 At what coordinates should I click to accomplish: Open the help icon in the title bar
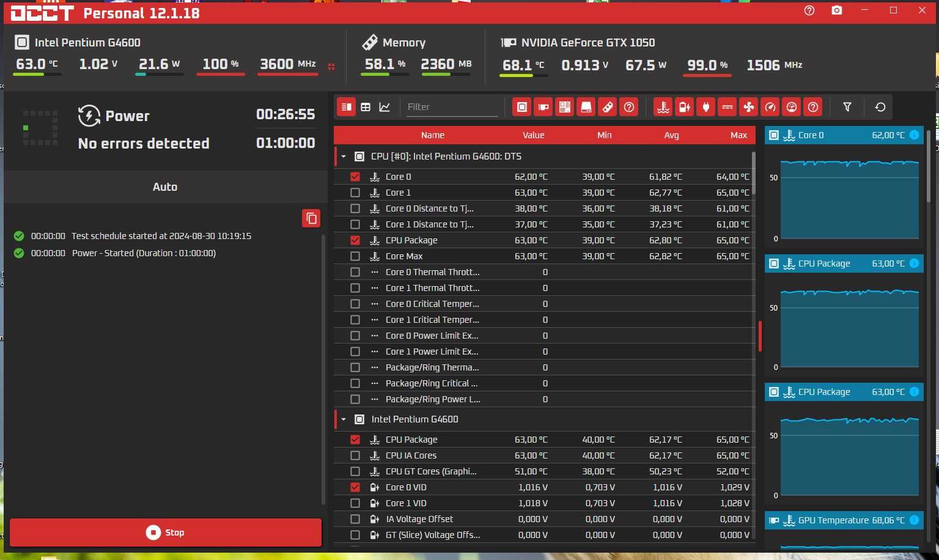pos(809,10)
